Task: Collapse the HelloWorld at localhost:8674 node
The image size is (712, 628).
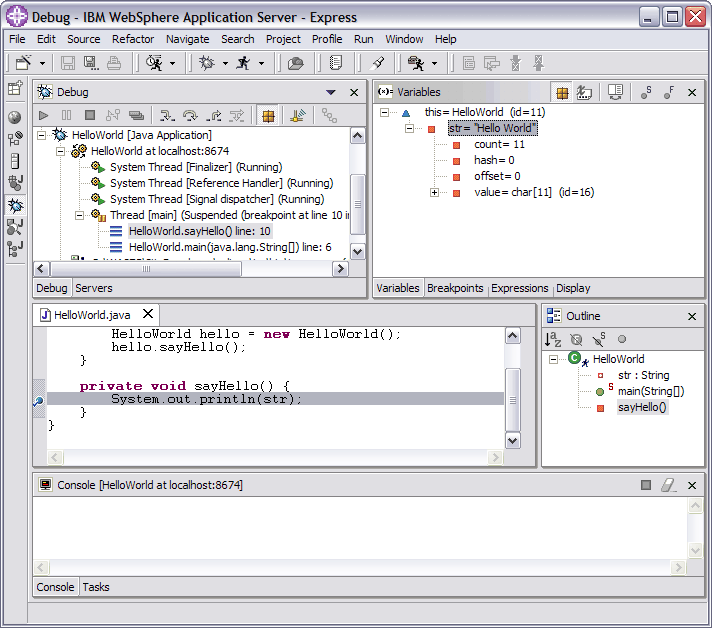Action: [61, 151]
